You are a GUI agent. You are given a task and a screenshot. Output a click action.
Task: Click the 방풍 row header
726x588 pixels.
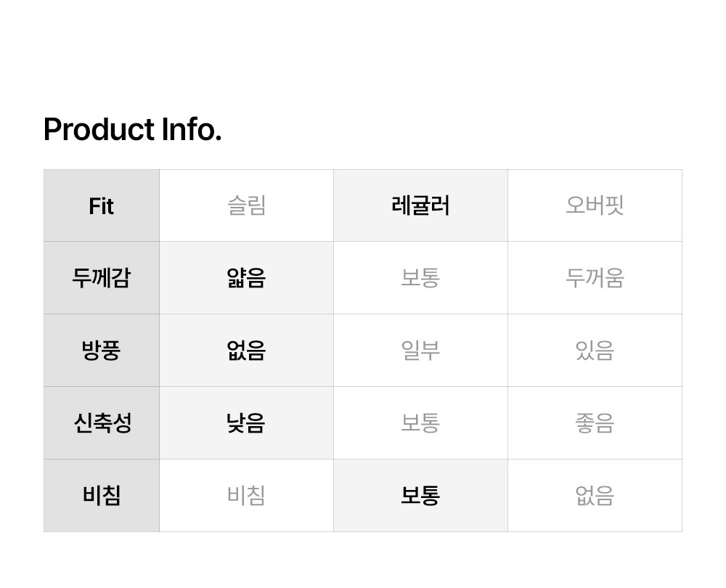pos(102,351)
